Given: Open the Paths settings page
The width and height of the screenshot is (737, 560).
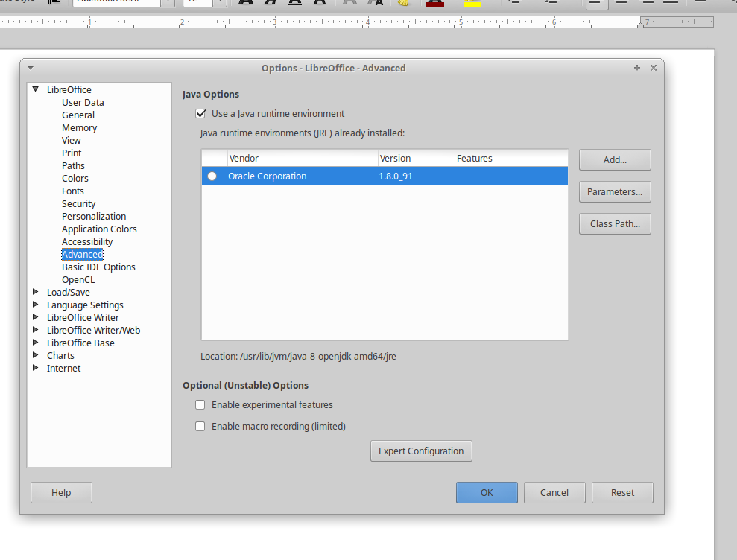Looking at the screenshot, I should (73, 166).
